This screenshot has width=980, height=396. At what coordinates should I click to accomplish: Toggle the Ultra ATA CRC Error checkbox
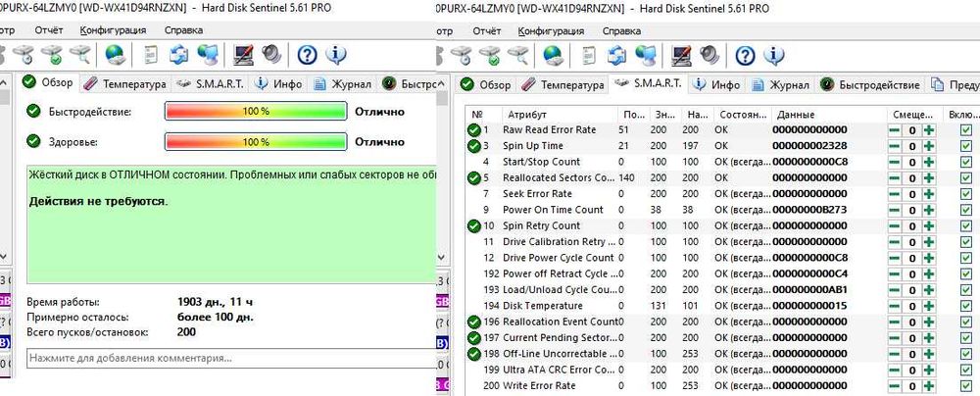coord(966,370)
